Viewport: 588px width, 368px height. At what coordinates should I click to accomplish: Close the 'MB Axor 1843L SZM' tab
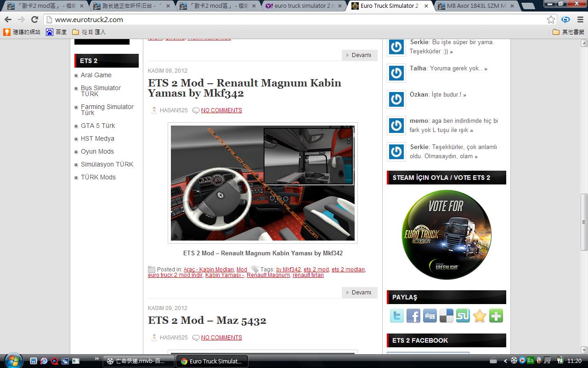(512, 6)
